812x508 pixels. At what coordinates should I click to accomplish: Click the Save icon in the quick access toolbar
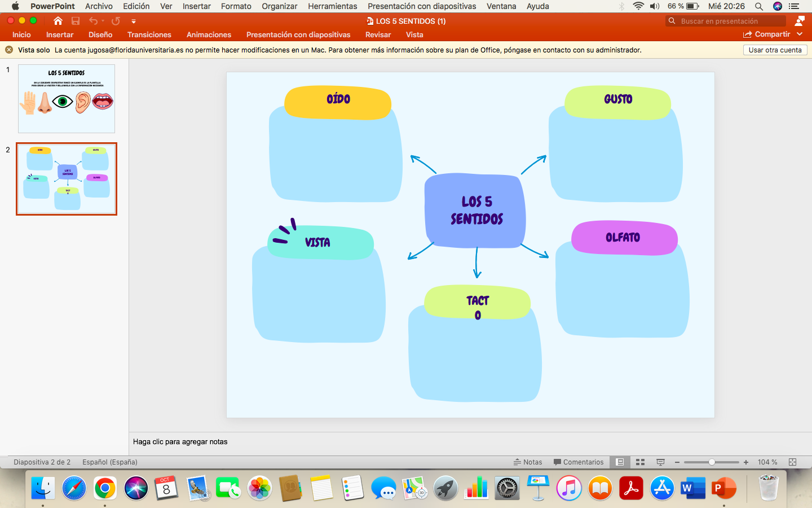(x=76, y=21)
